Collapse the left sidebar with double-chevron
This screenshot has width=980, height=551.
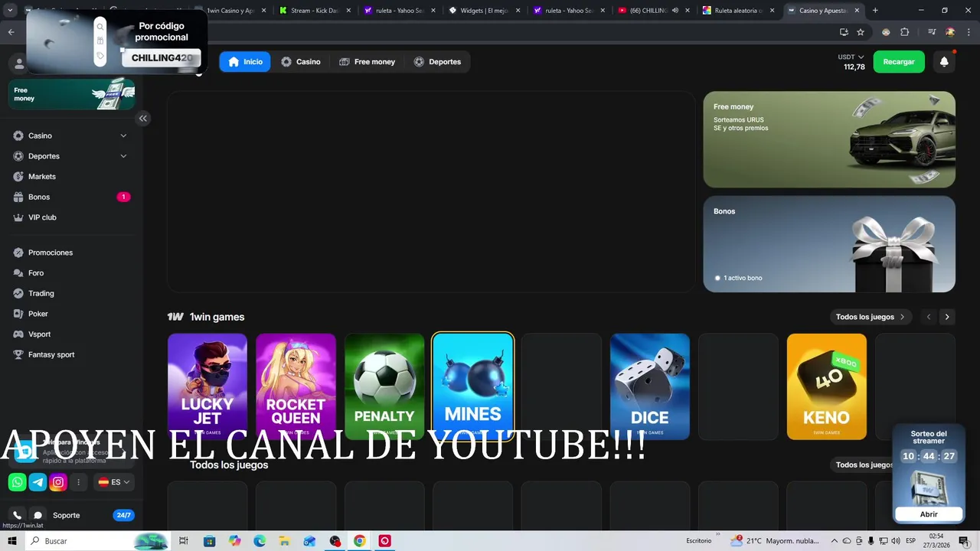[x=142, y=119]
